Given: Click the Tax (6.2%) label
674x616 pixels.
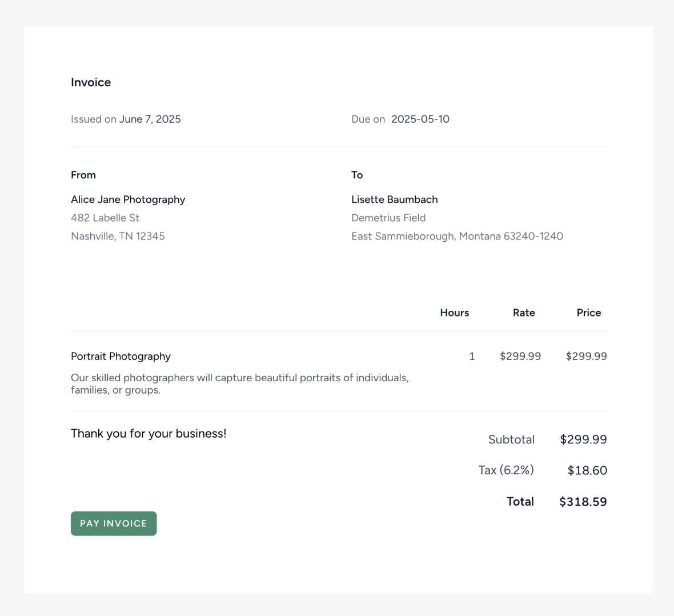Looking at the screenshot, I should click(x=506, y=470).
